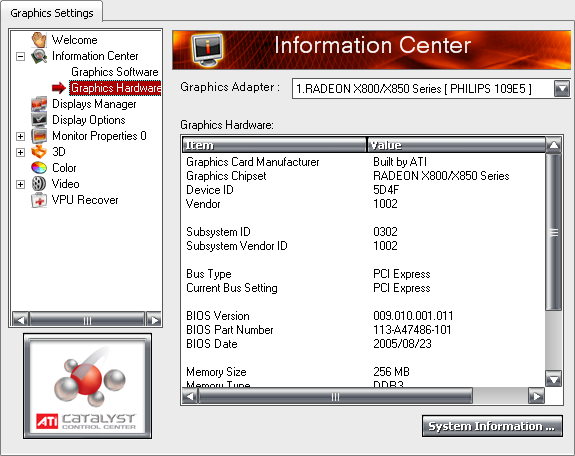Click hardware list scroll down arrow

pos(553,379)
